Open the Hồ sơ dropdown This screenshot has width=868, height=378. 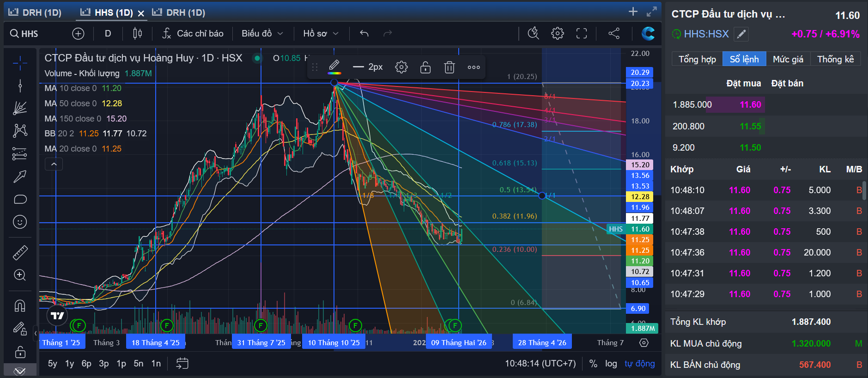321,33
